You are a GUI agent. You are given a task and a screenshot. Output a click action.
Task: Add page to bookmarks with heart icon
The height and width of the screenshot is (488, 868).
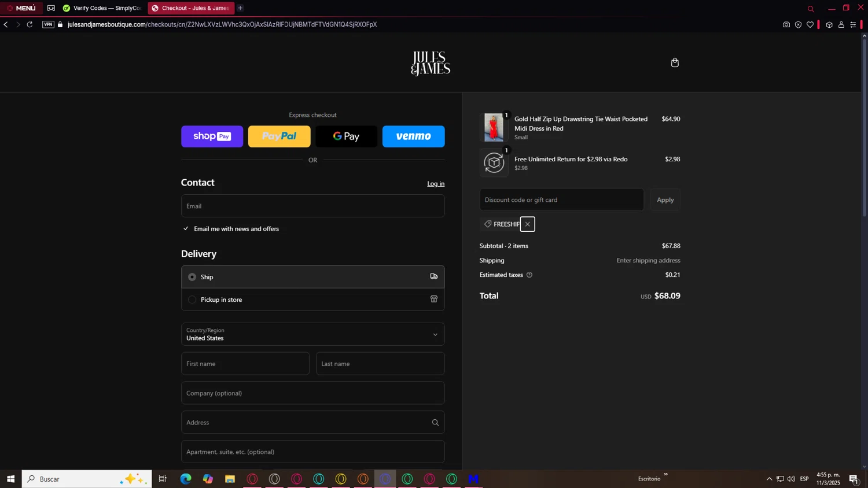810,25
